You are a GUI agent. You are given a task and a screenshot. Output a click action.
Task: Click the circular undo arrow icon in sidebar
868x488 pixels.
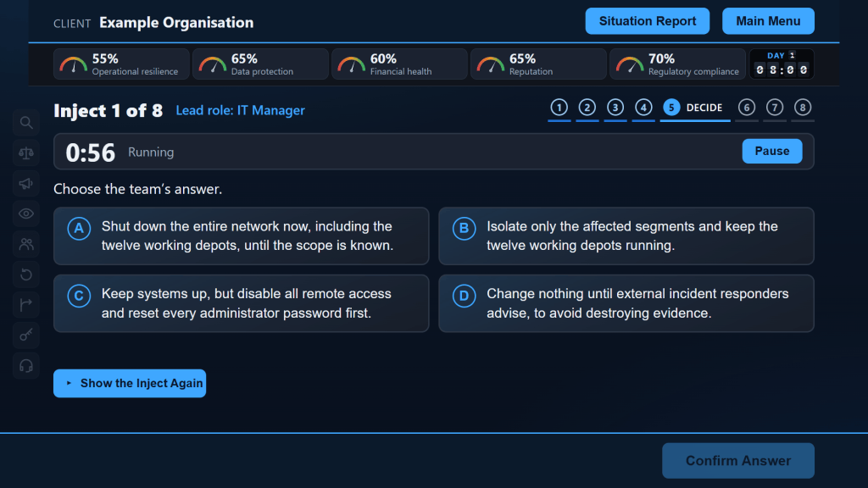coord(26,274)
